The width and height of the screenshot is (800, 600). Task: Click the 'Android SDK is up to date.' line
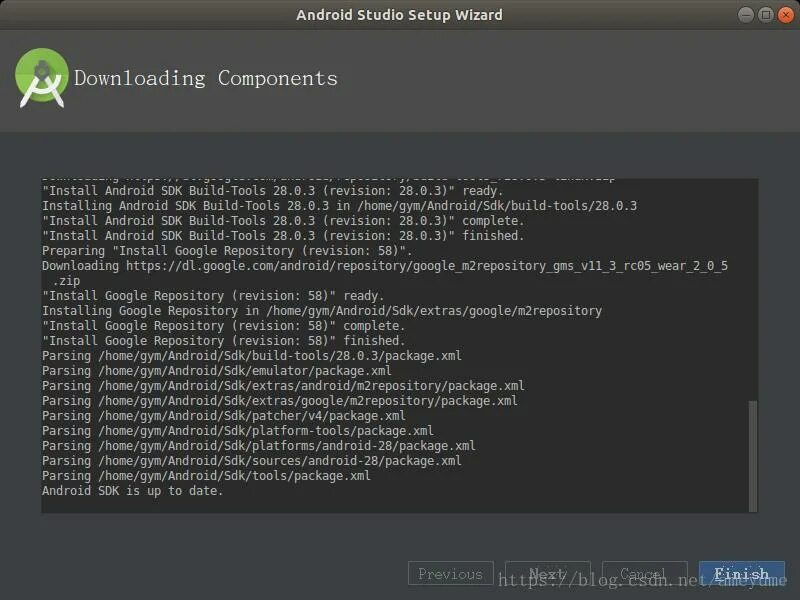click(x=133, y=491)
